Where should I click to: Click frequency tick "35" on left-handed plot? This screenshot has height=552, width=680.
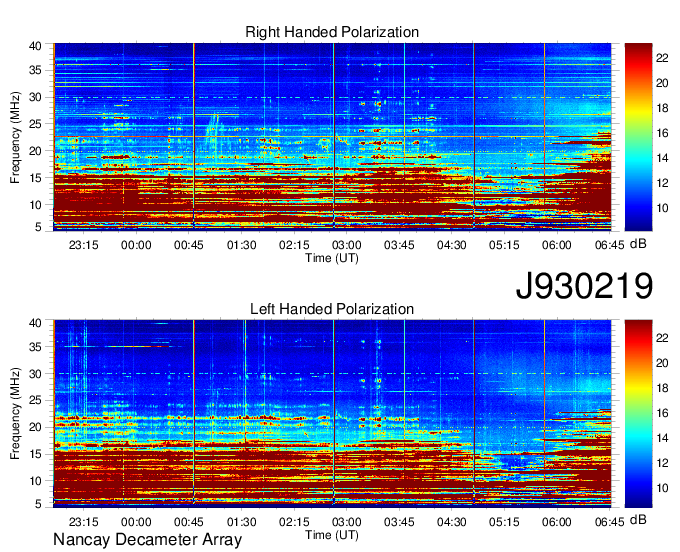pyautogui.click(x=35, y=347)
